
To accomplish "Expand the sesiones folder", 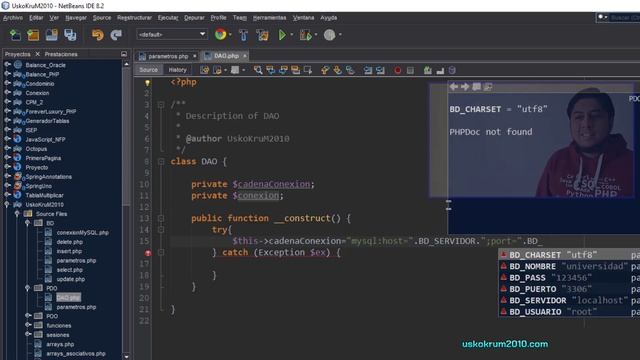I will tap(28, 335).
